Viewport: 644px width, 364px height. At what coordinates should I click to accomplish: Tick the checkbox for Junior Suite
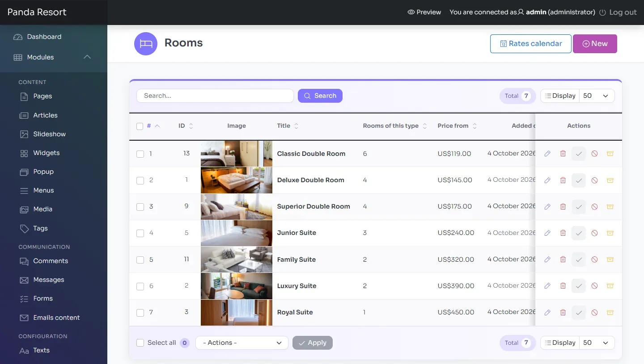(x=140, y=233)
